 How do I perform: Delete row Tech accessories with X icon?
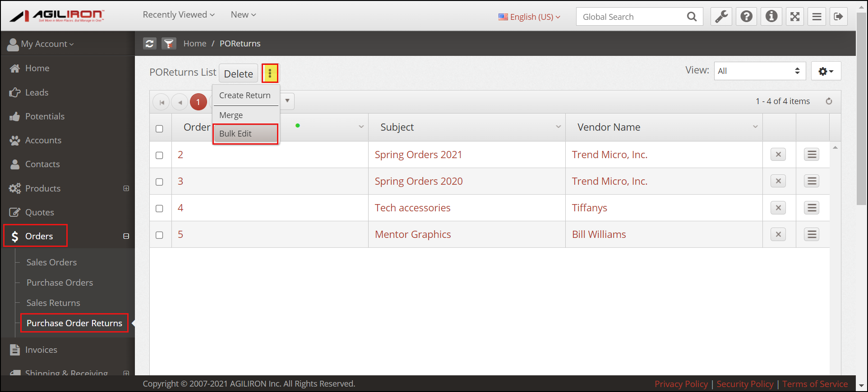pos(778,208)
